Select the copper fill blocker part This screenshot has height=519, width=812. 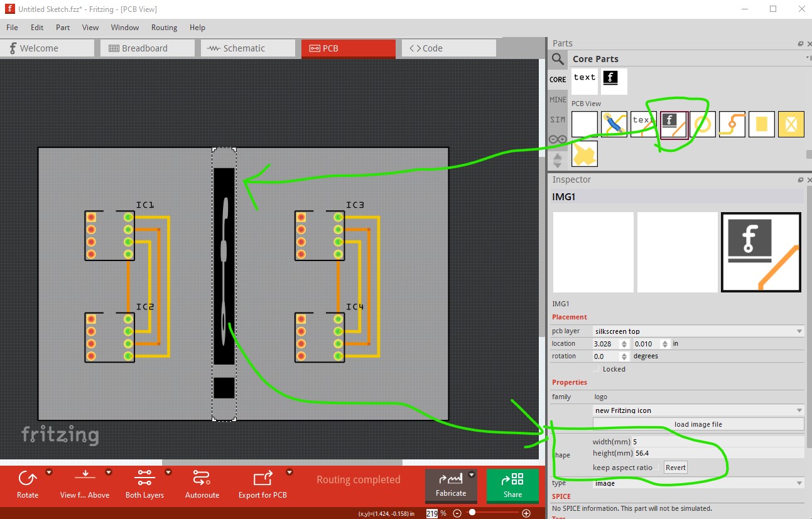pyautogui.click(x=791, y=124)
